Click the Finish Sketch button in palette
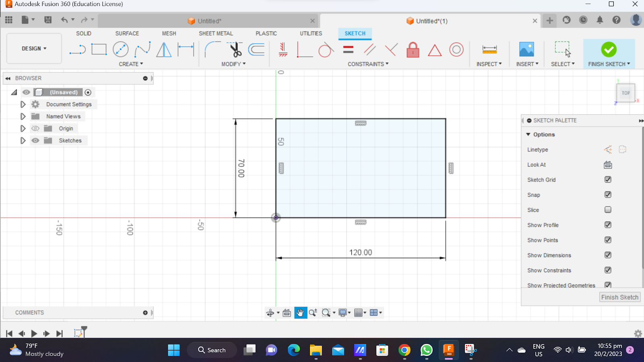This screenshot has height=362, width=644. (620, 297)
